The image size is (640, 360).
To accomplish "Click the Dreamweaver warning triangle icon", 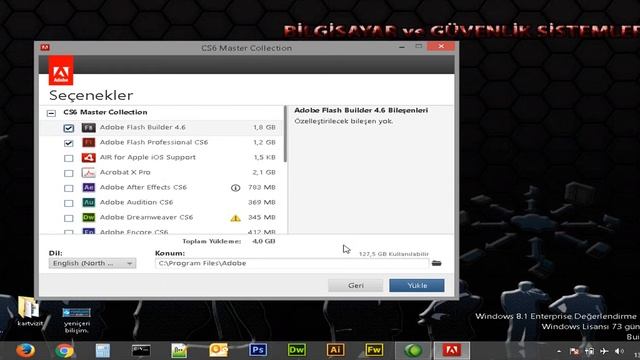I will tap(236, 218).
